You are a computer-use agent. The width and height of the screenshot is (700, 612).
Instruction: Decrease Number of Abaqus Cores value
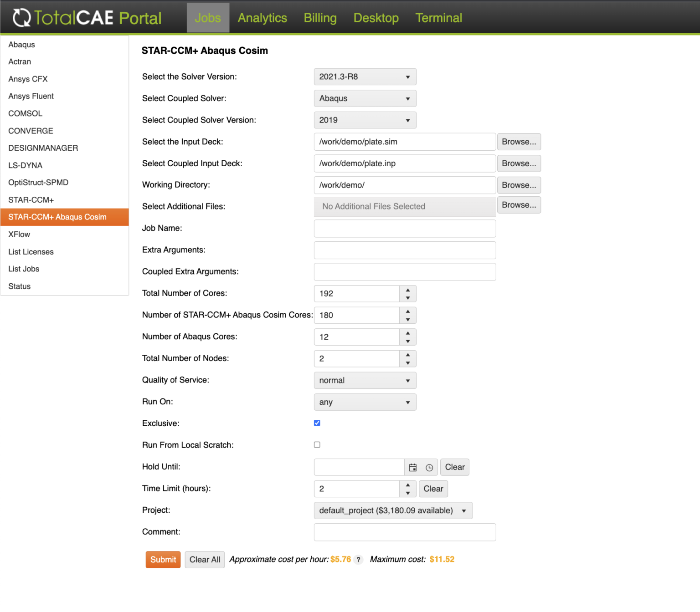click(x=408, y=342)
